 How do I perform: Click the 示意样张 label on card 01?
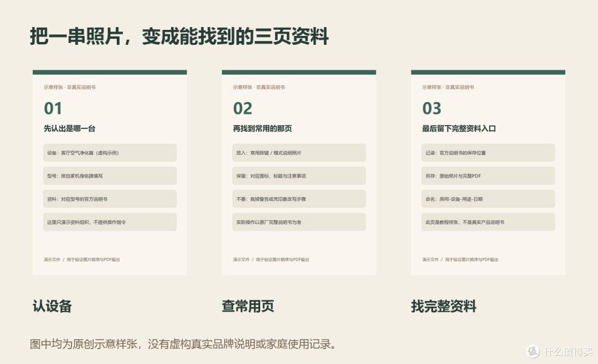(69, 87)
